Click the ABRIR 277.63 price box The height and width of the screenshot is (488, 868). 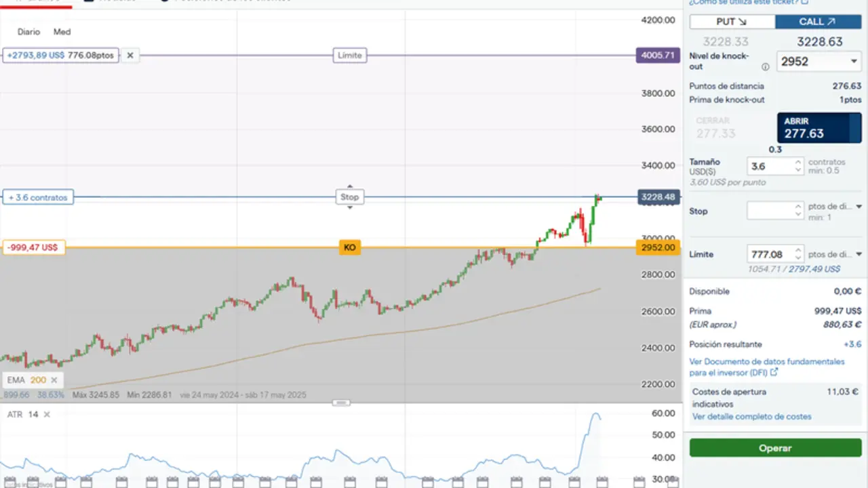click(x=818, y=127)
